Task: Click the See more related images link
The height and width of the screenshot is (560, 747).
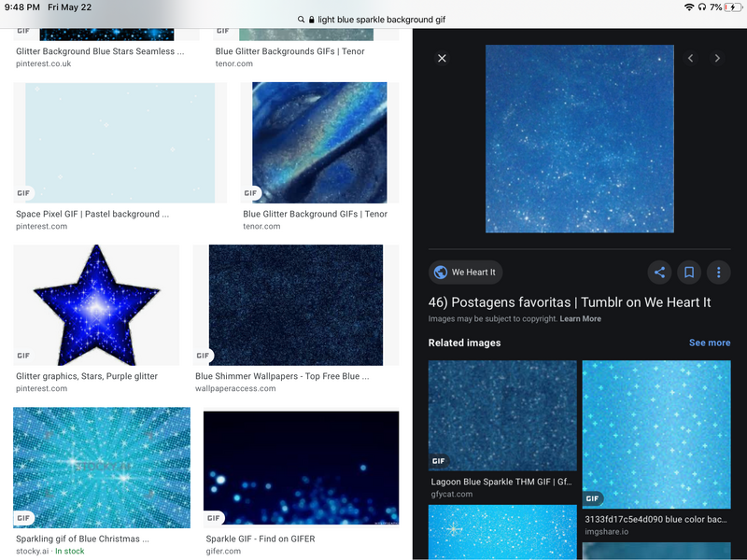Action: pos(709,343)
